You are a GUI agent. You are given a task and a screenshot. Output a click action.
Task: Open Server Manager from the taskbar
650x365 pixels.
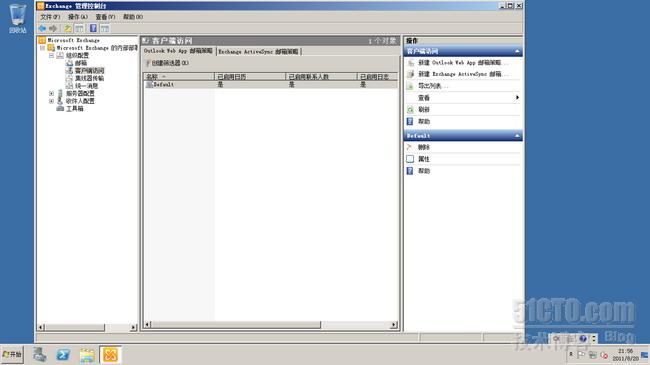click(40, 355)
